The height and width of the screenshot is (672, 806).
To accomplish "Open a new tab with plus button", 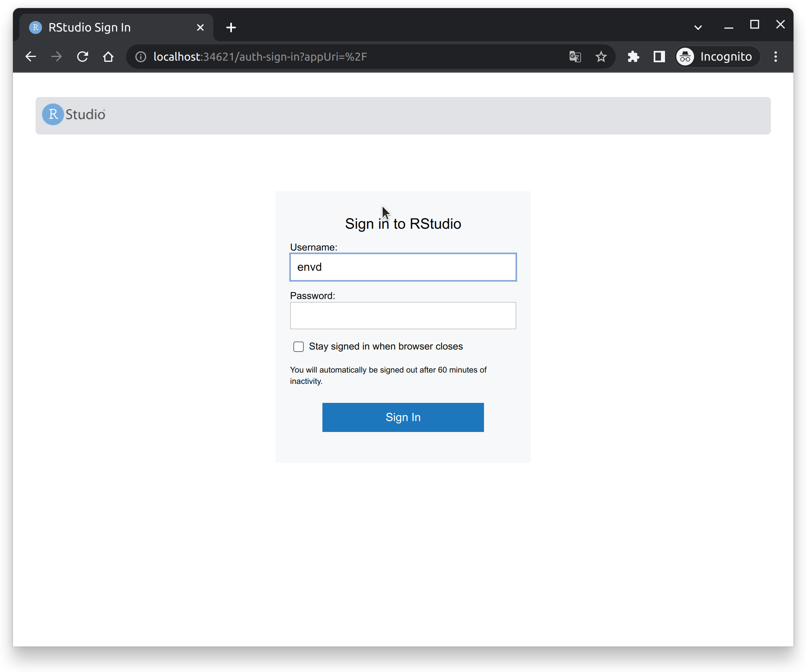I will pyautogui.click(x=231, y=27).
